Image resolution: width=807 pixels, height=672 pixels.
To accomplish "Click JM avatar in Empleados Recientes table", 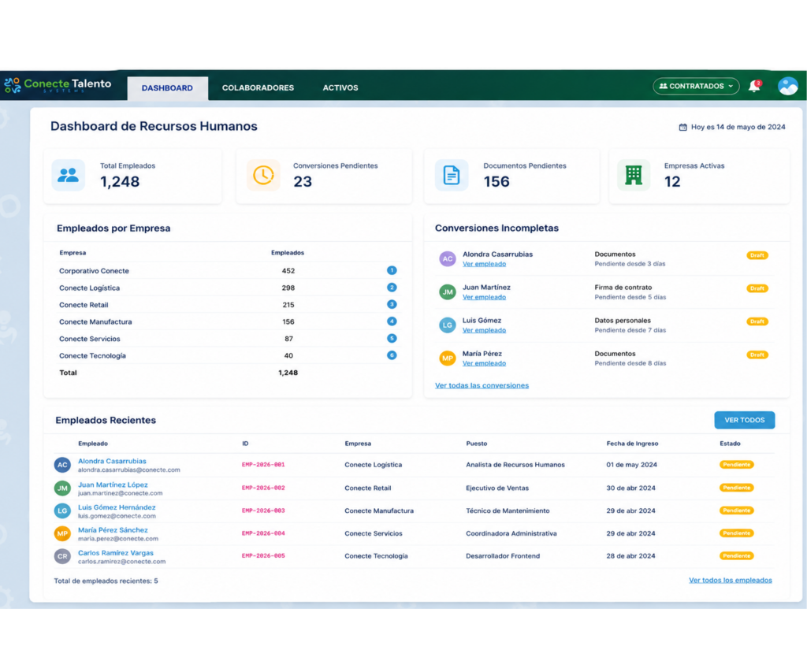I will pyautogui.click(x=62, y=488).
